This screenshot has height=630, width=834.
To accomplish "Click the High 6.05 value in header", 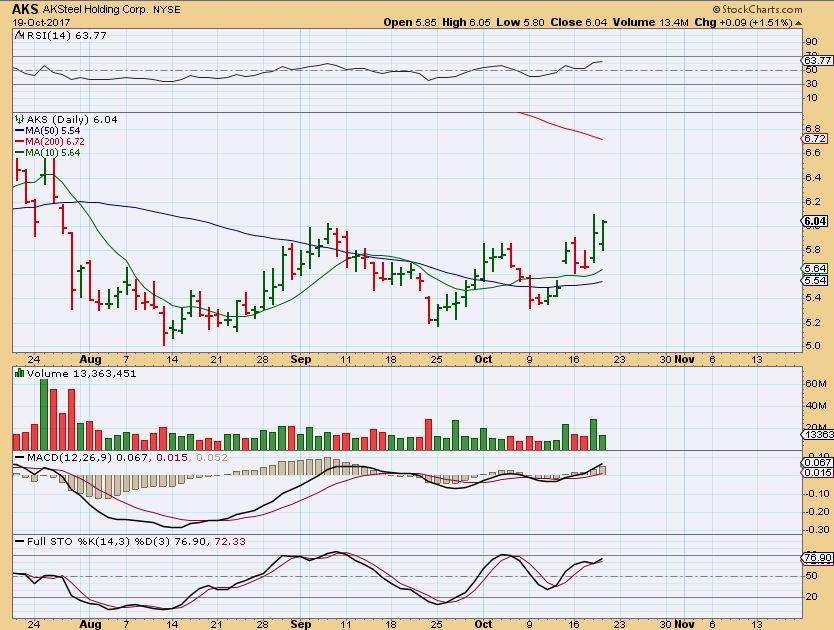I will [x=466, y=22].
